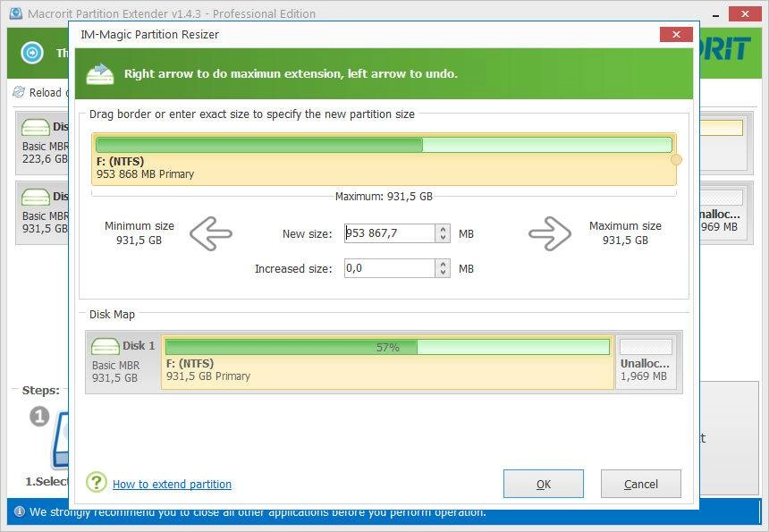Click the F: partition size bar in resizer
769x532 pixels.
[384, 145]
